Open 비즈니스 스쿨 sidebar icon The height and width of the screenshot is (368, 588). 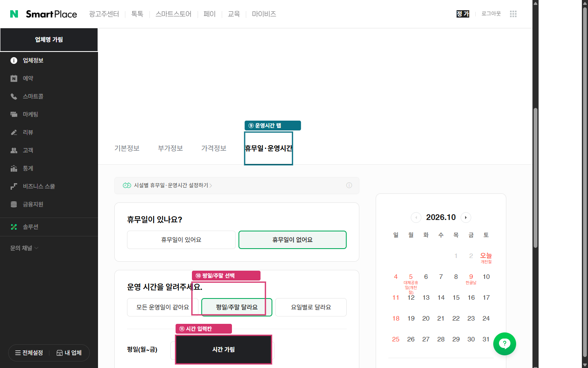pos(14,186)
